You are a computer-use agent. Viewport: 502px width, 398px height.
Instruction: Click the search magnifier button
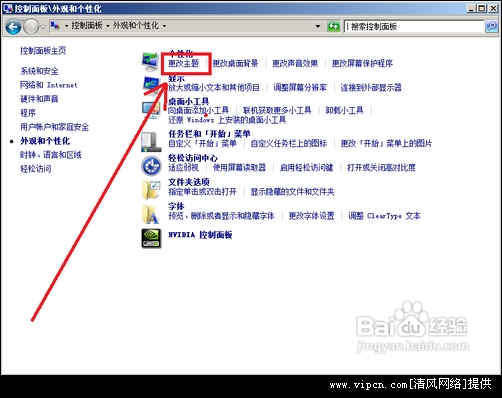pos(491,26)
